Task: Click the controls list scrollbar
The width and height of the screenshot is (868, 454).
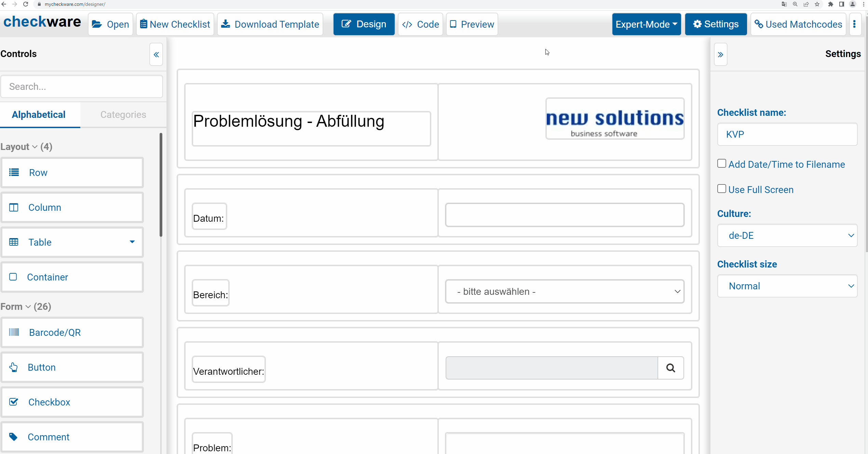Action: coord(161,184)
